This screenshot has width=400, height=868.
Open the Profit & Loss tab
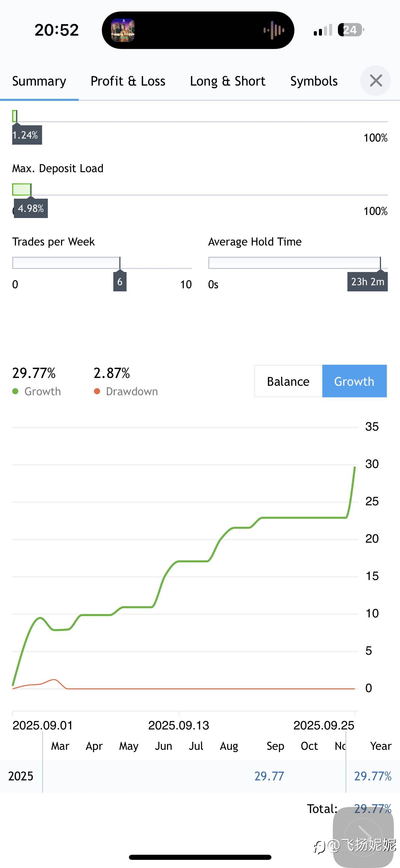point(128,81)
